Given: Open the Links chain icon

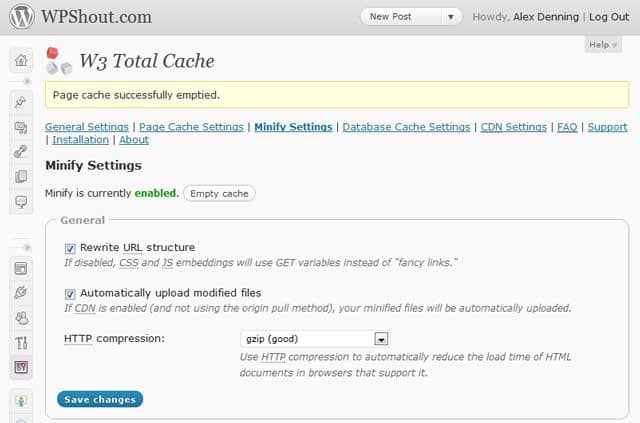Looking at the screenshot, I should point(20,152).
